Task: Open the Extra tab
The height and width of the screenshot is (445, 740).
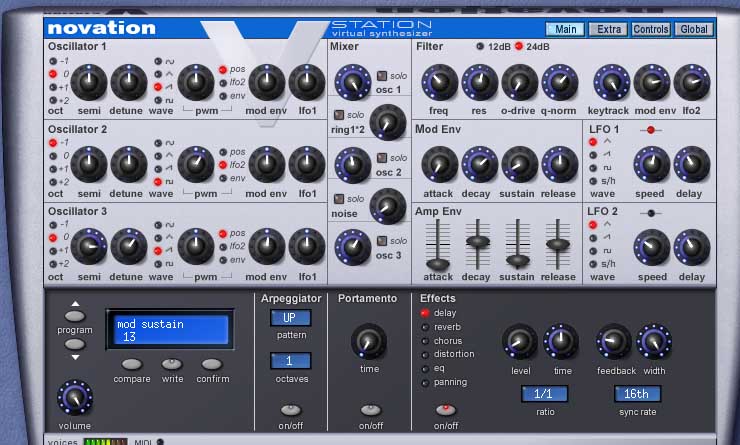Action: point(608,29)
